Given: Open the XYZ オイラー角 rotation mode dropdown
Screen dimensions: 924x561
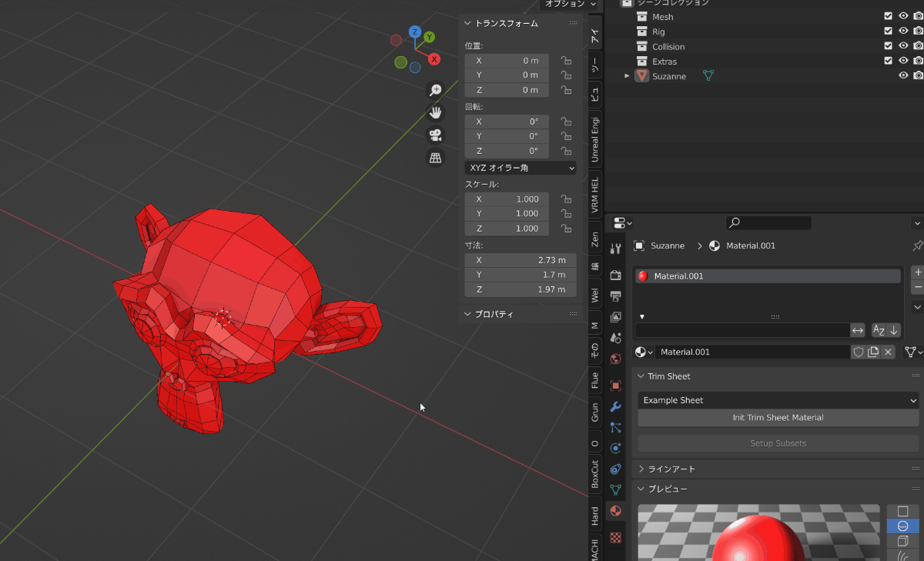Looking at the screenshot, I should click(x=521, y=168).
